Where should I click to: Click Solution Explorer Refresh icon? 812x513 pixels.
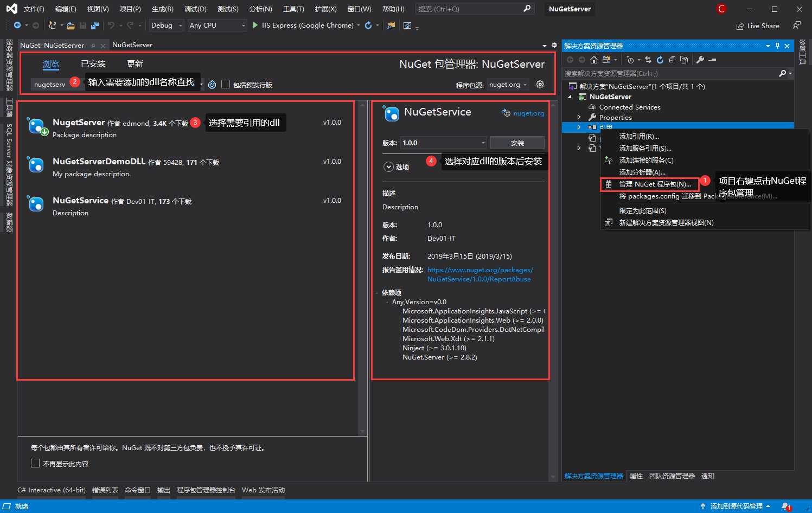coord(660,60)
